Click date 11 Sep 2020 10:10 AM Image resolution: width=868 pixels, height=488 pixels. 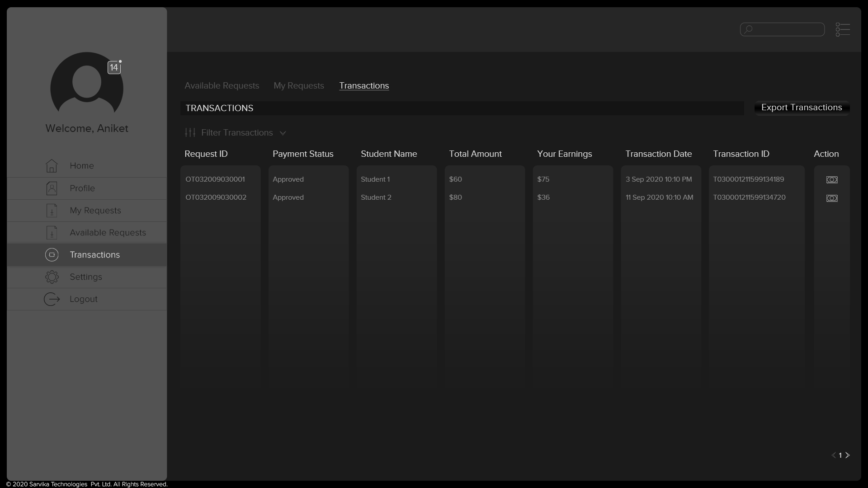coord(660,197)
